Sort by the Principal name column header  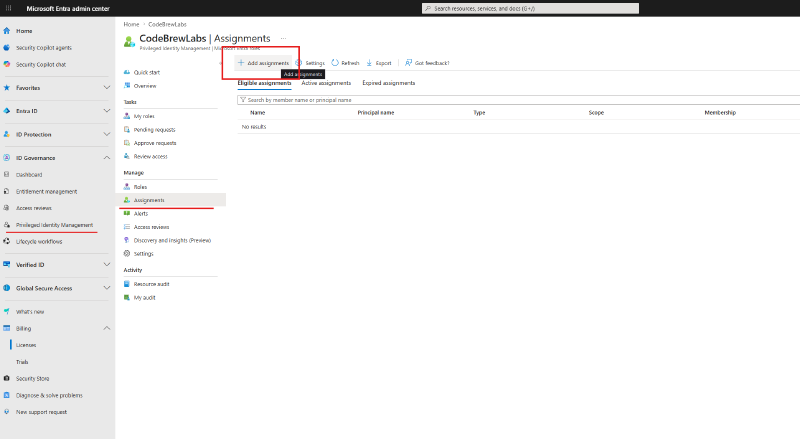point(376,112)
